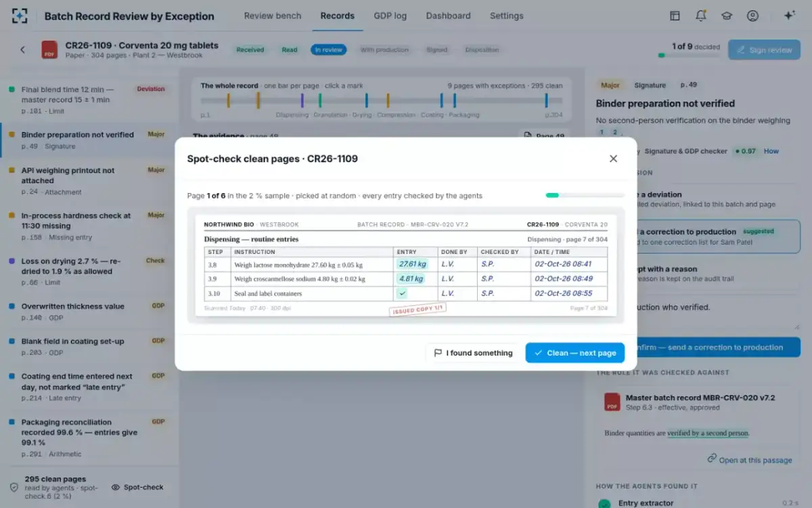Image resolution: width=812 pixels, height=508 pixels.
Task: Close the spot-check dialog
Action: pyautogui.click(x=613, y=158)
